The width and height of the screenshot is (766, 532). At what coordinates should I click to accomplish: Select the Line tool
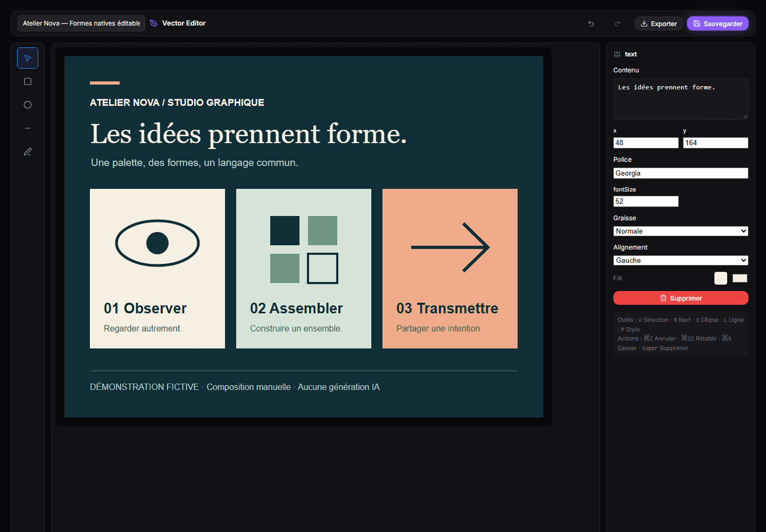coord(28,128)
